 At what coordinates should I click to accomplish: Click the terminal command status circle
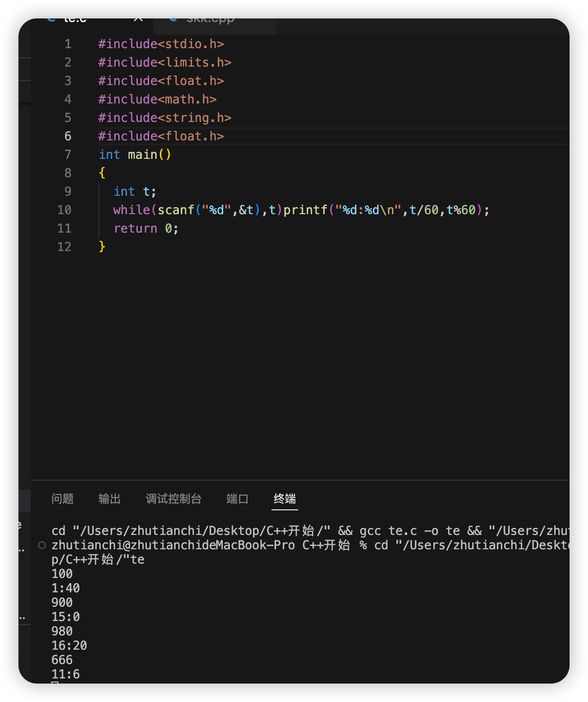coord(42,545)
